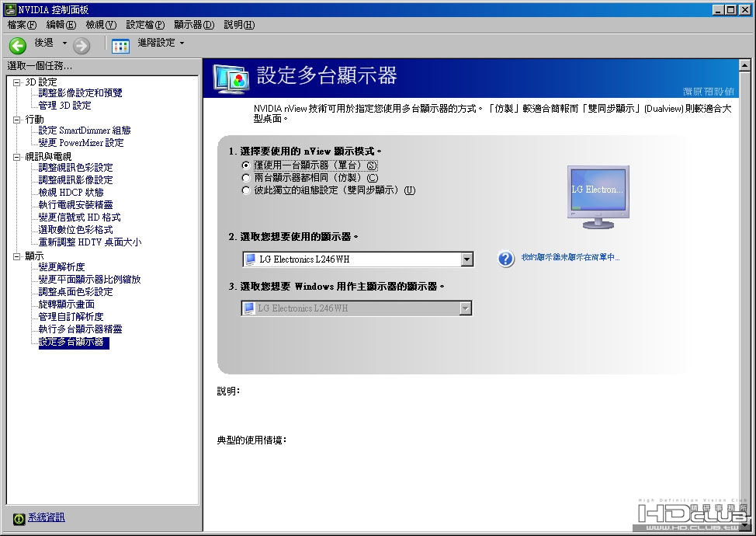Open 執行電視安裝精靈 task

(76, 205)
